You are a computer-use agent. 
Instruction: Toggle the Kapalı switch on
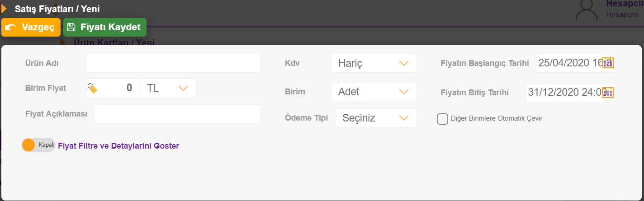click(38, 145)
